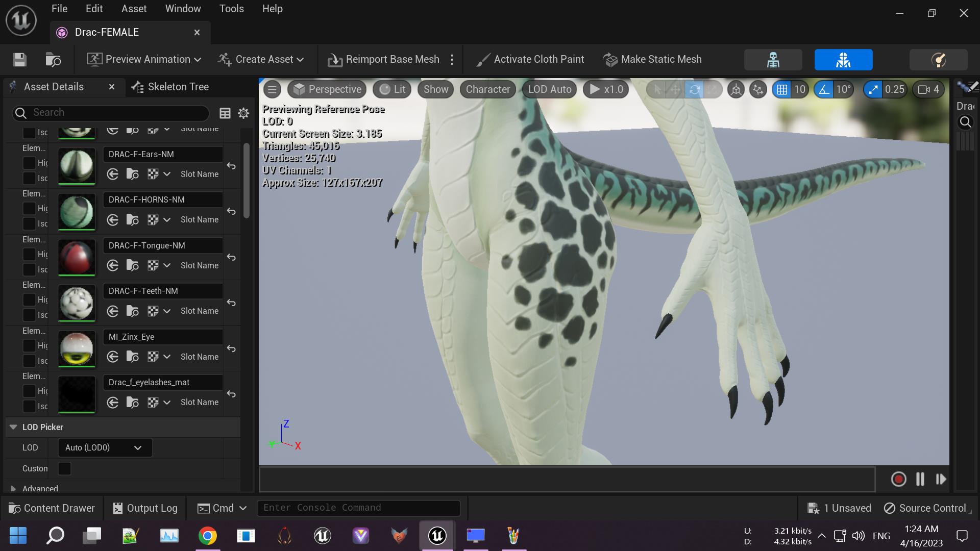The height and width of the screenshot is (551, 980).
Task: Open the Window menu
Action: click(183, 9)
